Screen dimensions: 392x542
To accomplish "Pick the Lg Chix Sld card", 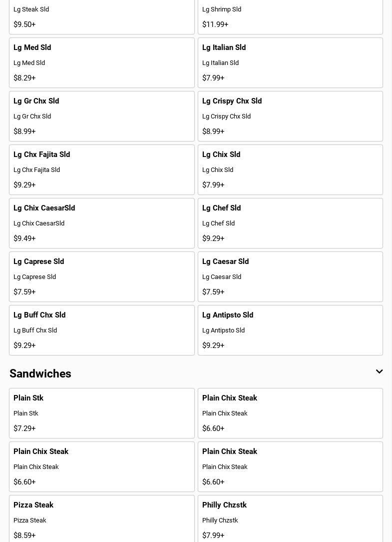I will click(x=290, y=169).
